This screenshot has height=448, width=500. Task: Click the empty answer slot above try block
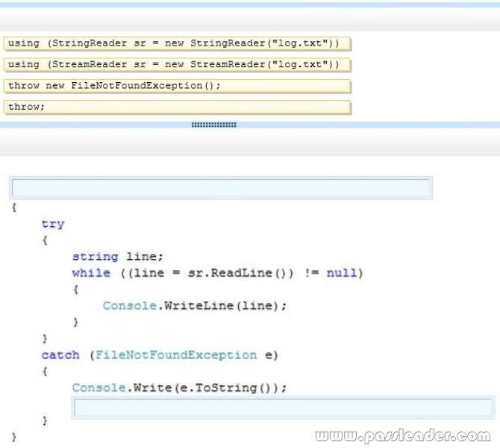[x=221, y=188]
